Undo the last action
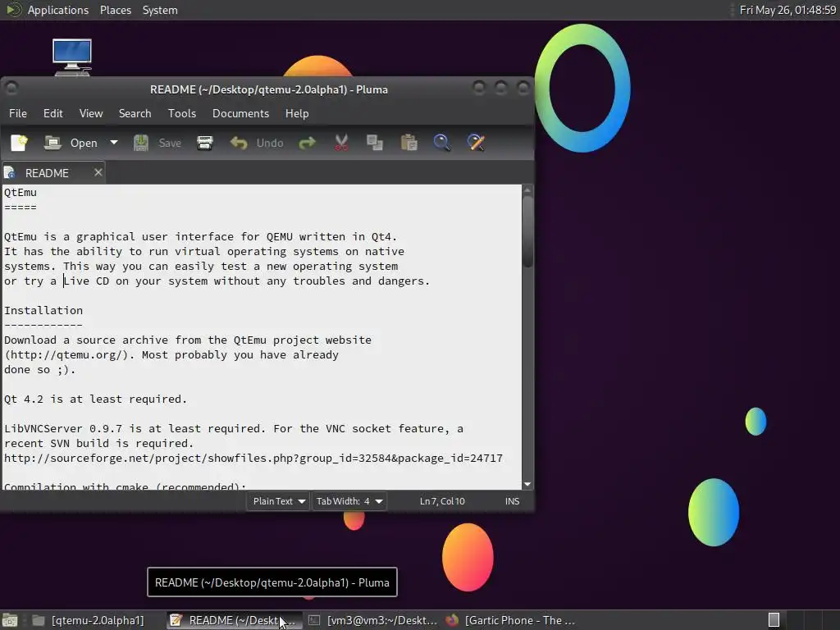The width and height of the screenshot is (840, 630). click(x=257, y=143)
